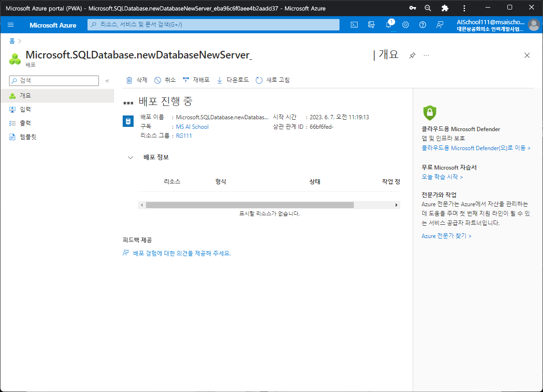543x392 pixels.
Task: Click 다운로드 in the toolbar
Action: point(233,80)
